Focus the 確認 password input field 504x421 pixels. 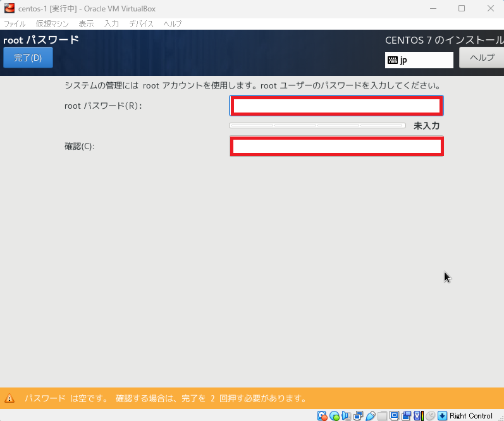(x=336, y=146)
